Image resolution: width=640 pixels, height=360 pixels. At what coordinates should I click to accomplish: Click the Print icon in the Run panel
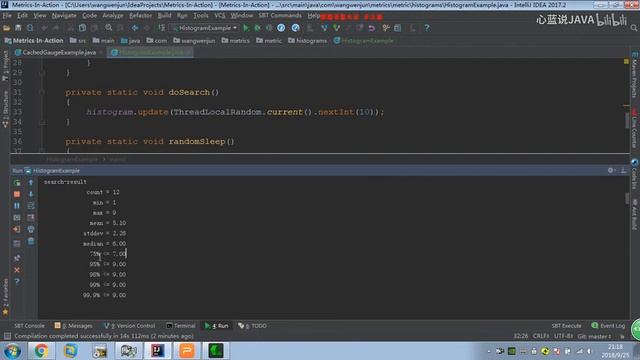[x=31, y=229]
